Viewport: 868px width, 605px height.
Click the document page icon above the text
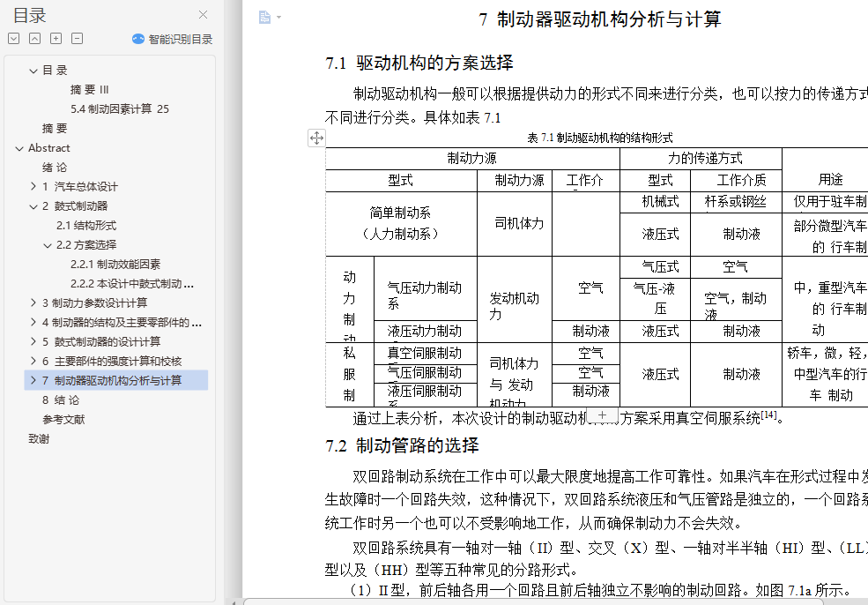pyautogui.click(x=264, y=17)
